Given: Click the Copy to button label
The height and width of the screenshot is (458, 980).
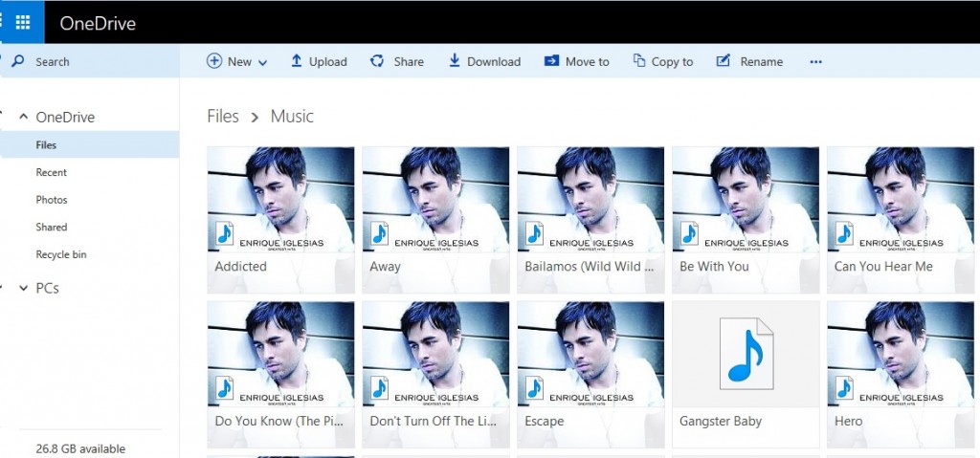Looking at the screenshot, I should [x=673, y=61].
